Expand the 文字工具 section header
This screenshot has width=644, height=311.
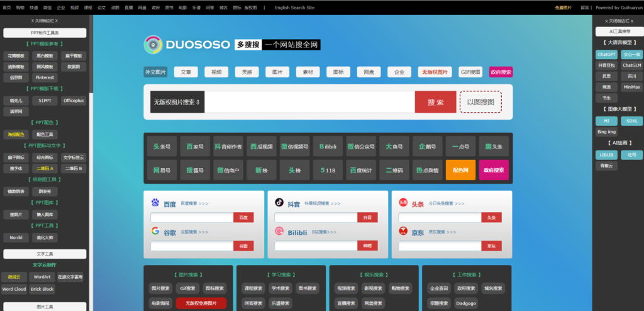pyautogui.click(x=45, y=254)
